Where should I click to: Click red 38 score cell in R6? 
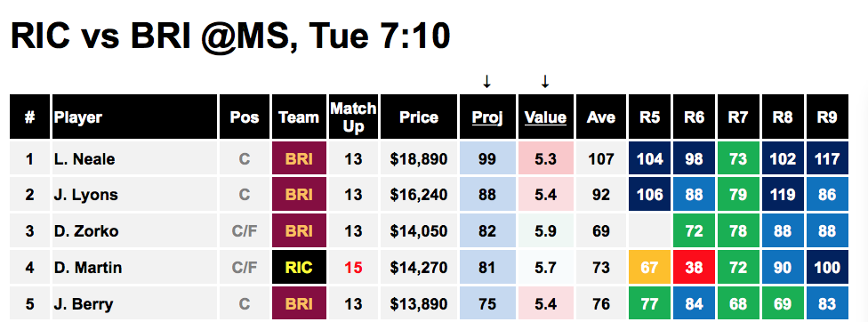(x=695, y=268)
